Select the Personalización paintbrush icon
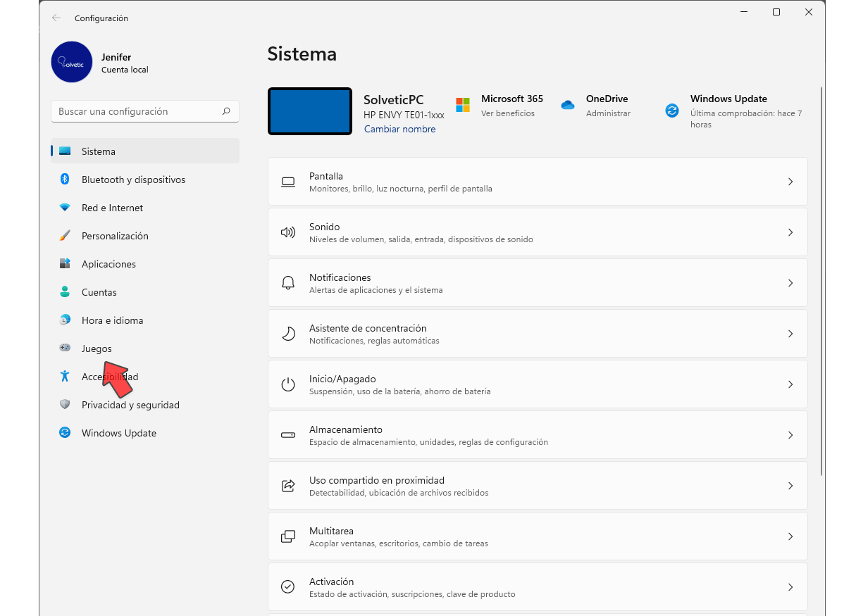 pos(65,236)
